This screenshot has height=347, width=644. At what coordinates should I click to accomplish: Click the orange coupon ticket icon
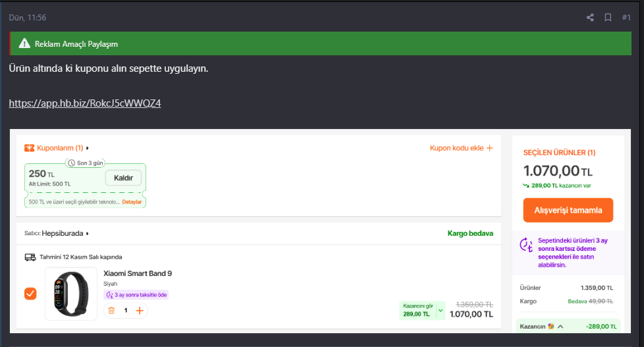click(29, 148)
